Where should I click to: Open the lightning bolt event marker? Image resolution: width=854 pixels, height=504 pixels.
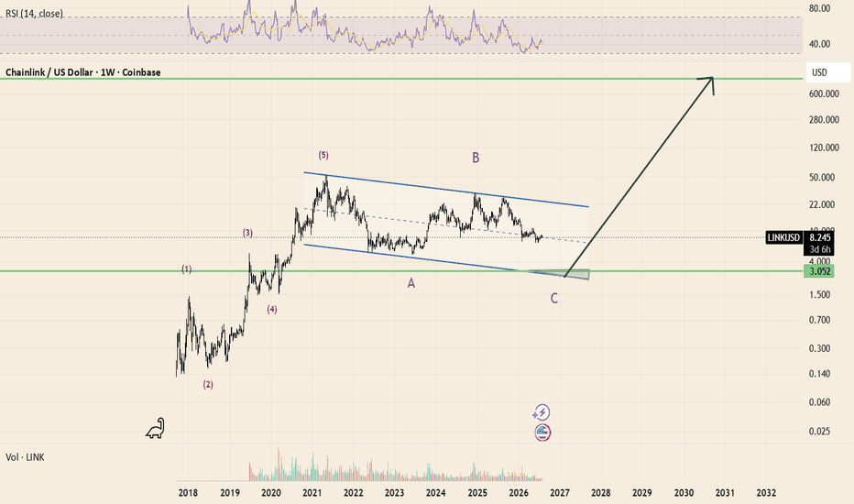pos(542,412)
